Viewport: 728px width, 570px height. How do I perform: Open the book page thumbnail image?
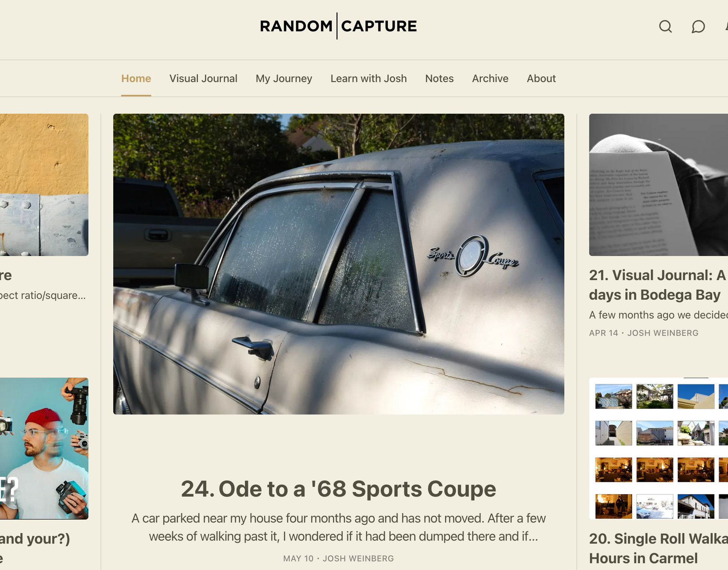[x=658, y=185]
